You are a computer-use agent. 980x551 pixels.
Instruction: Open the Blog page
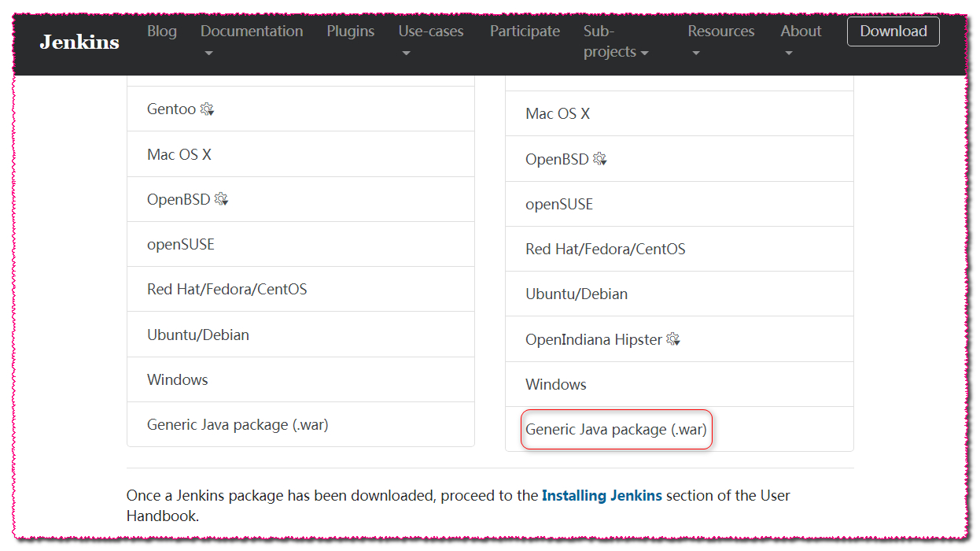tap(162, 31)
